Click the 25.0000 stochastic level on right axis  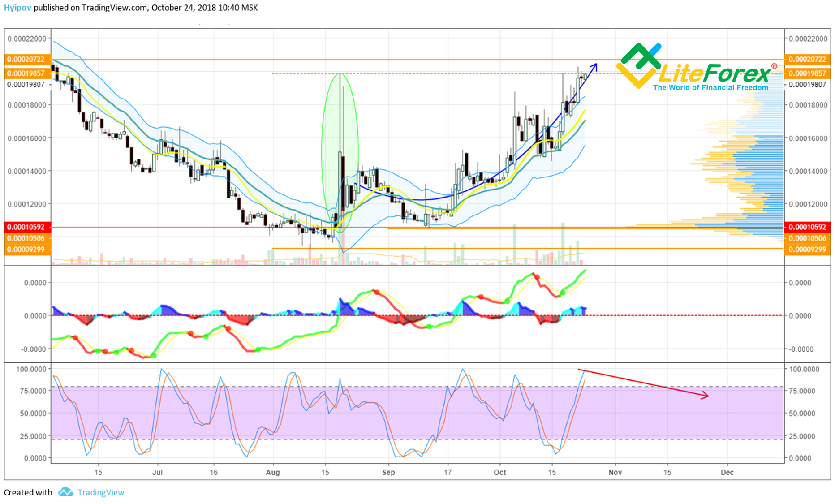coord(802,436)
